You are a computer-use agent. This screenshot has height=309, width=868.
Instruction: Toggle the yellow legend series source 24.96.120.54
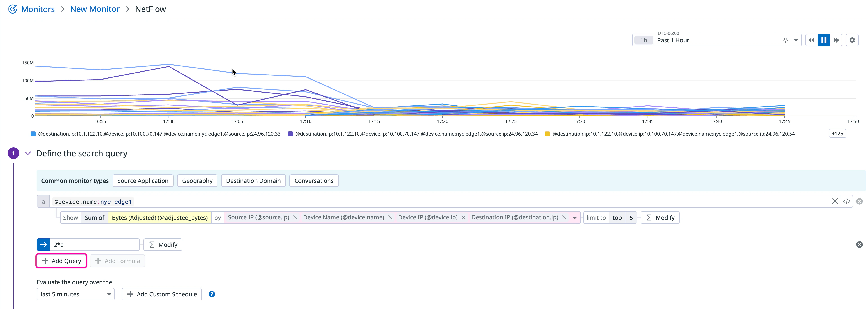pos(670,134)
